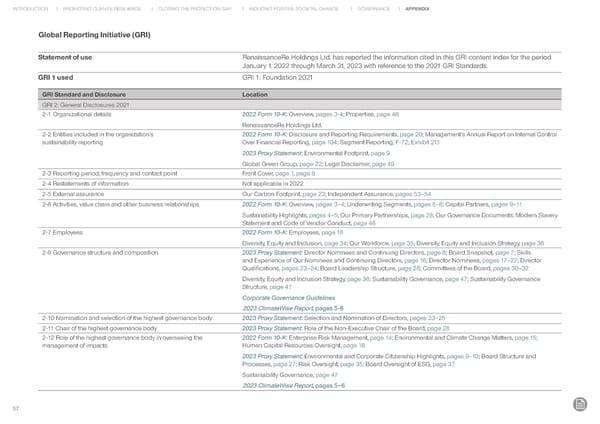Click the document icon at bottom right
600x424 pixels.
tap(581, 404)
